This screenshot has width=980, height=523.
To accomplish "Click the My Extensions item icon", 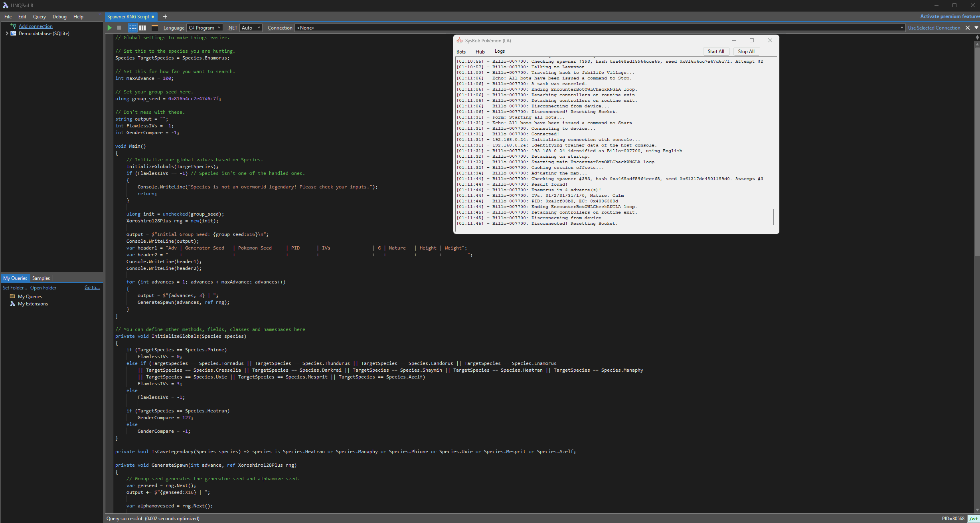I will 13,304.
